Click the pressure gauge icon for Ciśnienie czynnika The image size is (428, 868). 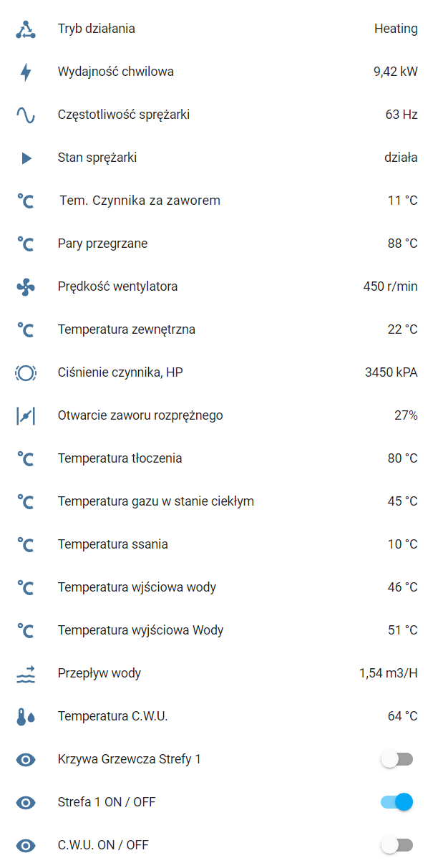(25, 372)
